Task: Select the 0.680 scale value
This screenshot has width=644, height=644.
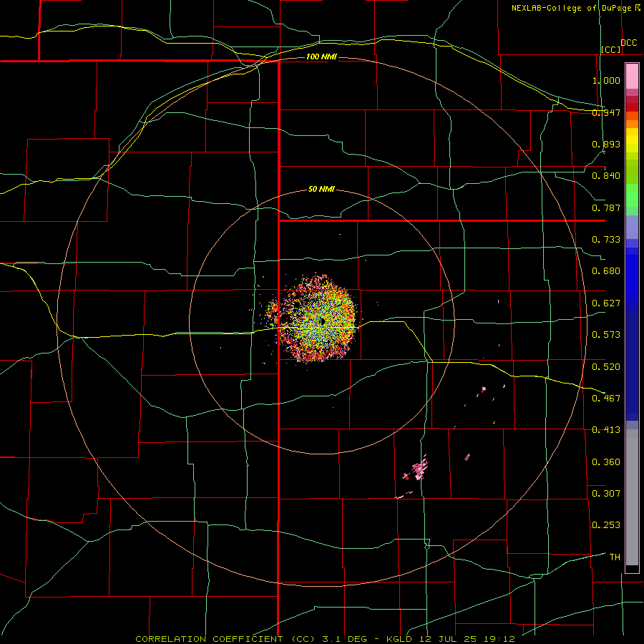Action: coord(606,271)
